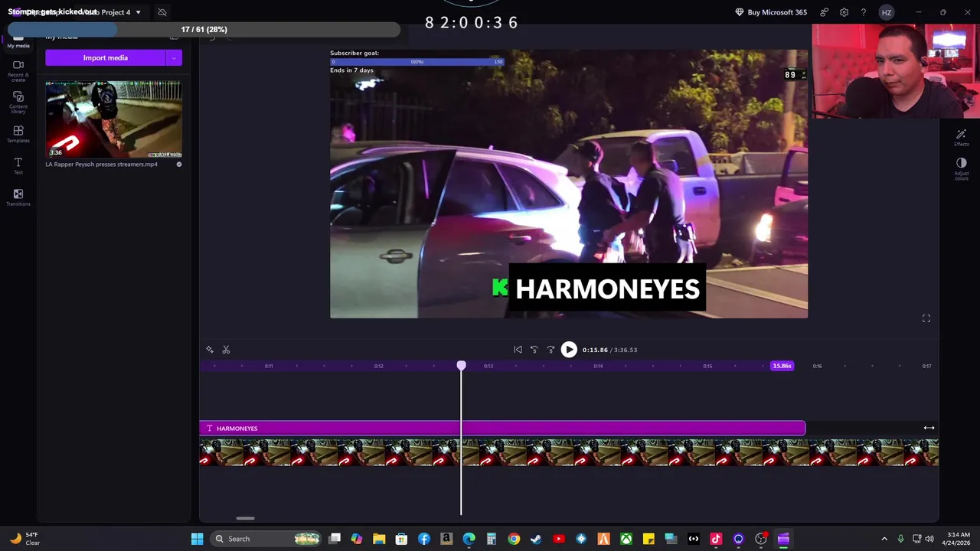Open the Text panel in sidebar
The width and height of the screenshot is (980, 551).
(x=18, y=166)
